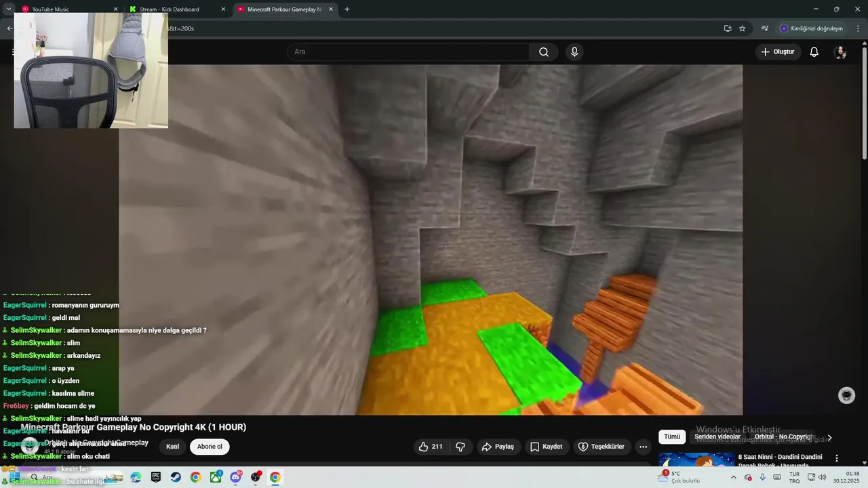Click the Teşekkürler thanks button
868x488 pixels.
[601, 447]
